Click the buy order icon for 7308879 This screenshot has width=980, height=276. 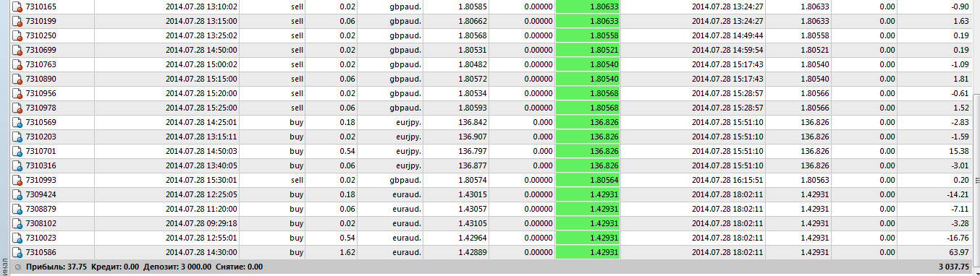click(17, 209)
